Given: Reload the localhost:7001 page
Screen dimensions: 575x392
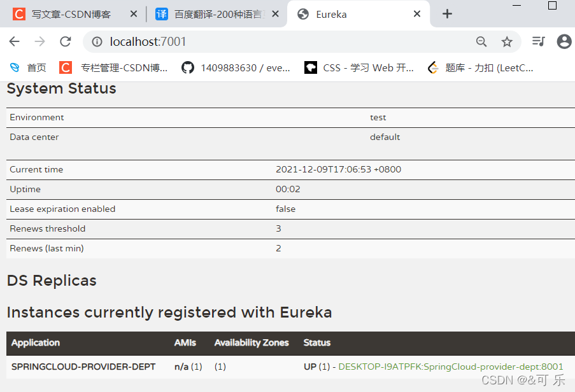Looking at the screenshot, I should pyautogui.click(x=66, y=41).
